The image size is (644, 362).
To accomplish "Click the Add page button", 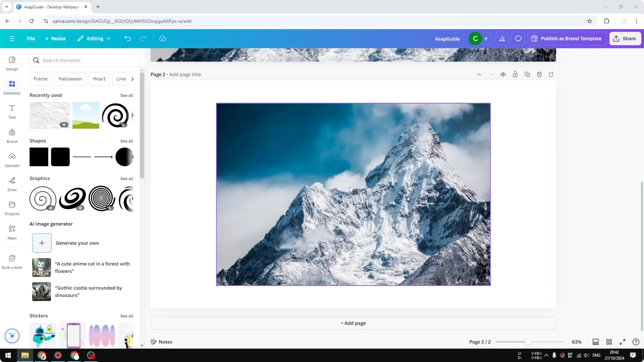I will coord(353,323).
